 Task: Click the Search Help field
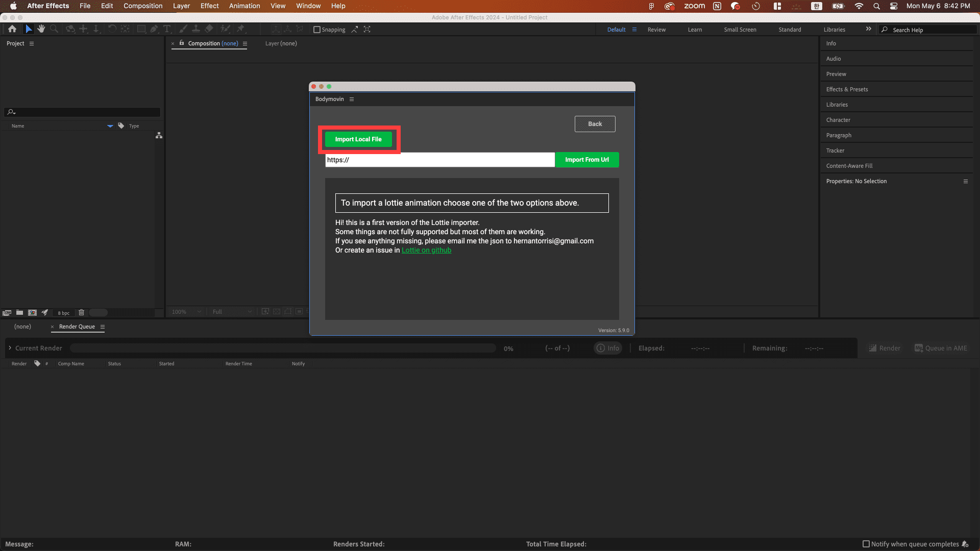click(x=927, y=30)
